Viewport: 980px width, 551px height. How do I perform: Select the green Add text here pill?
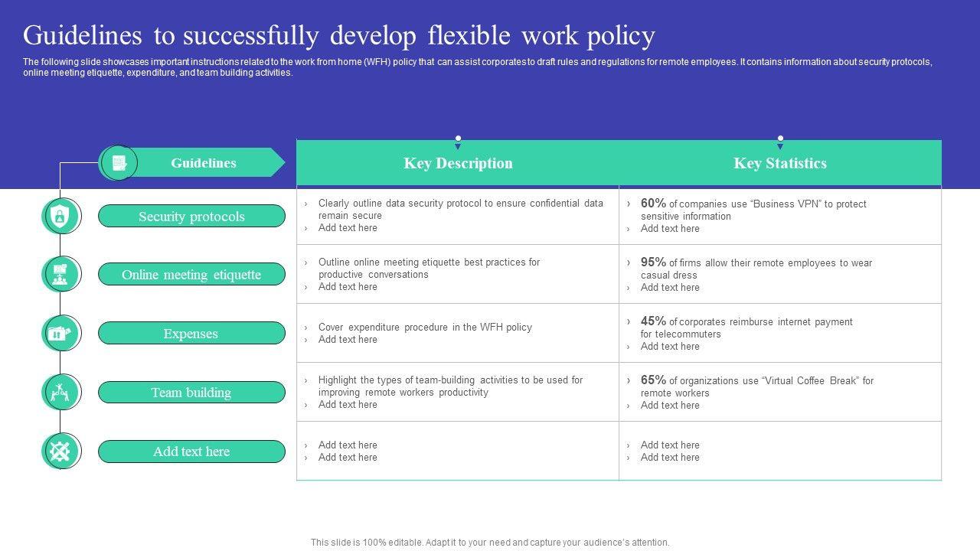pos(191,452)
